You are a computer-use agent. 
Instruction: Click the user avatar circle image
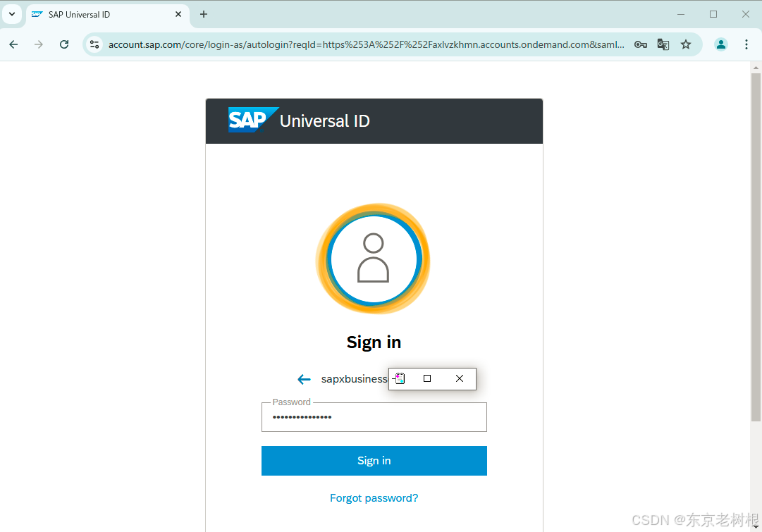point(373,259)
